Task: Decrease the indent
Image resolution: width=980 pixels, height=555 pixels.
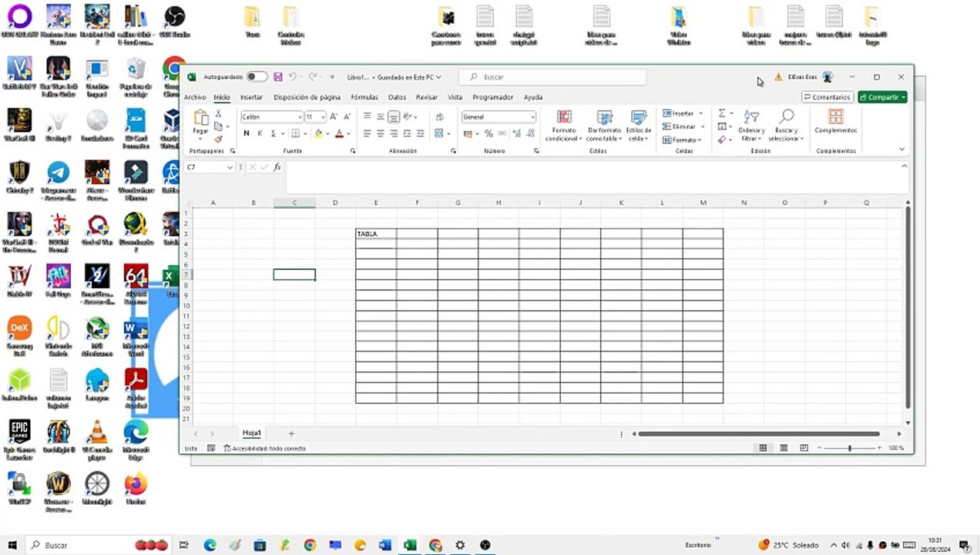Action: tap(407, 133)
